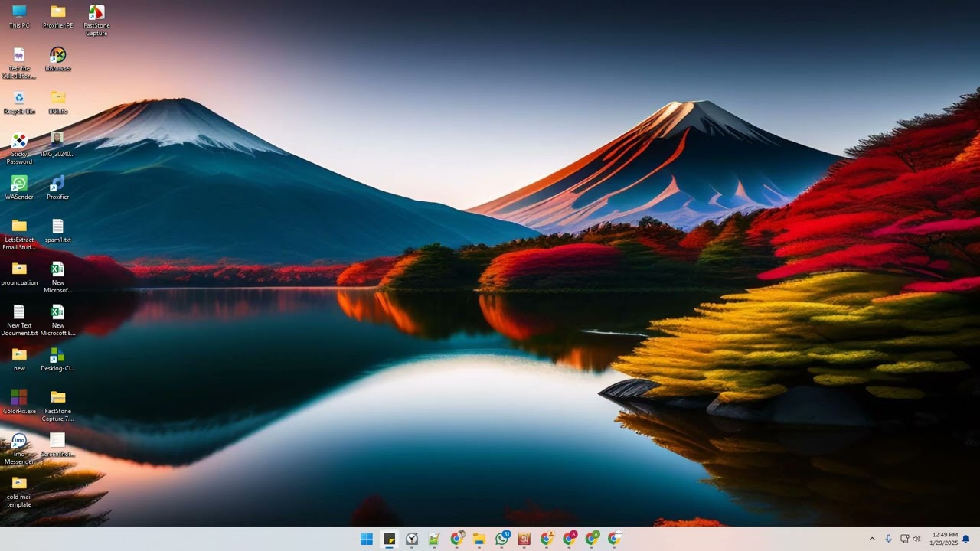Open the volume speaker tray icon
The height and width of the screenshot is (551, 980).
point(916,539)
